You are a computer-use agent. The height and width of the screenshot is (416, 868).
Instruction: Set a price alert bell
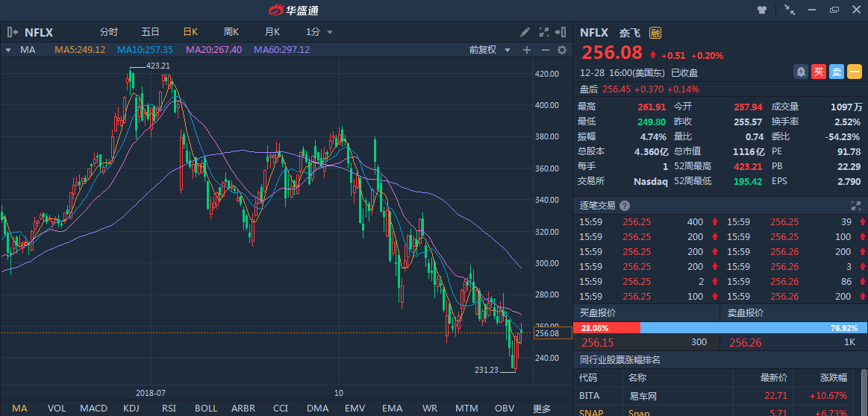click(x=801, y=72)
